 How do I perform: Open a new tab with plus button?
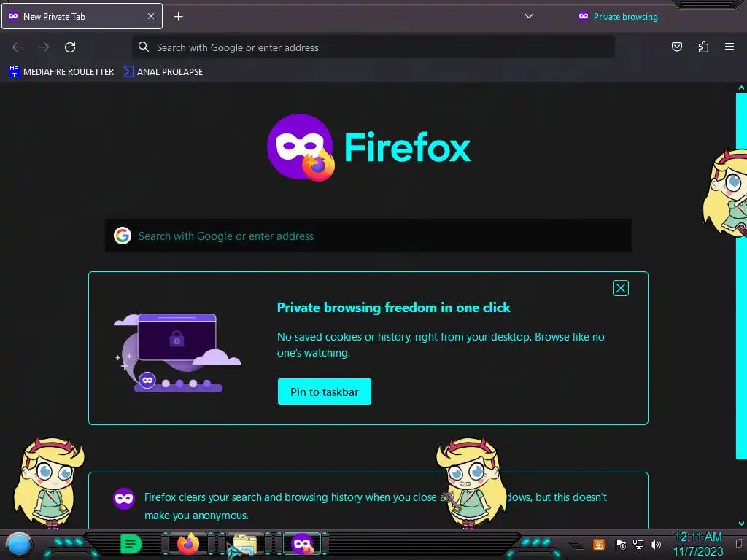point(178,17)
